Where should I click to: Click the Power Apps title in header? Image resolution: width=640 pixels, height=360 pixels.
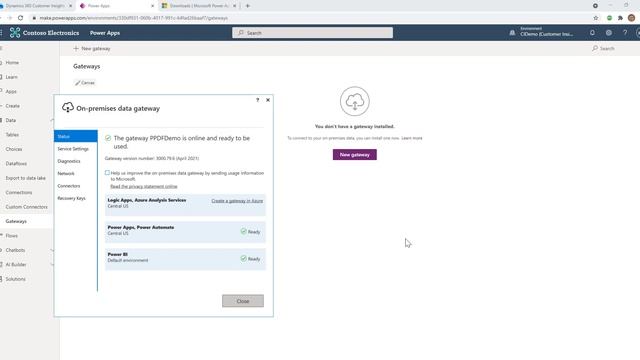click(x=105, y=33)
